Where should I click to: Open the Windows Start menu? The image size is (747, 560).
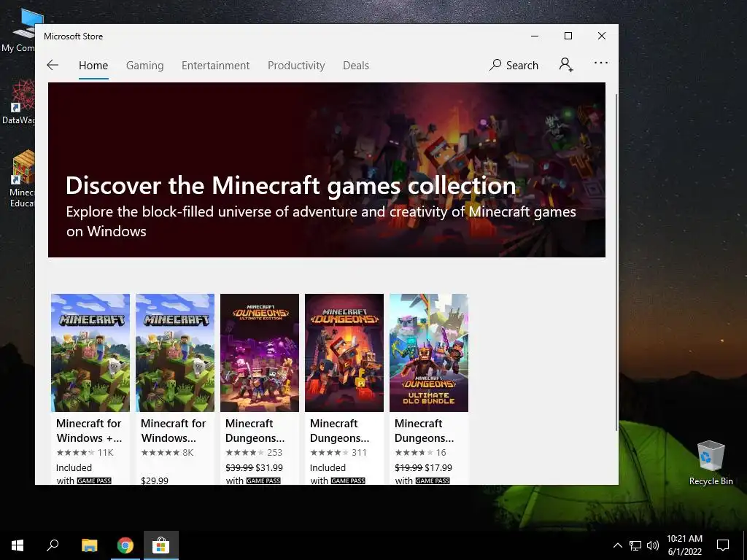(18, 545)
